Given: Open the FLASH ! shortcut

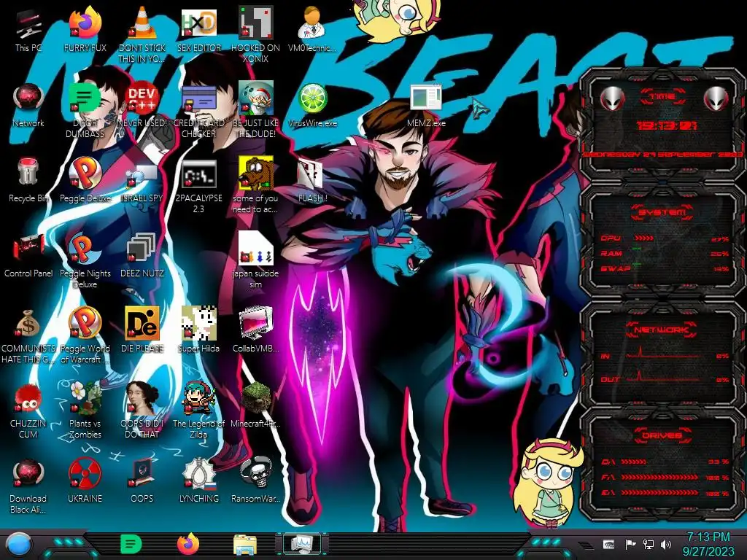Looking at the screenshot, I should click(312, 180).
